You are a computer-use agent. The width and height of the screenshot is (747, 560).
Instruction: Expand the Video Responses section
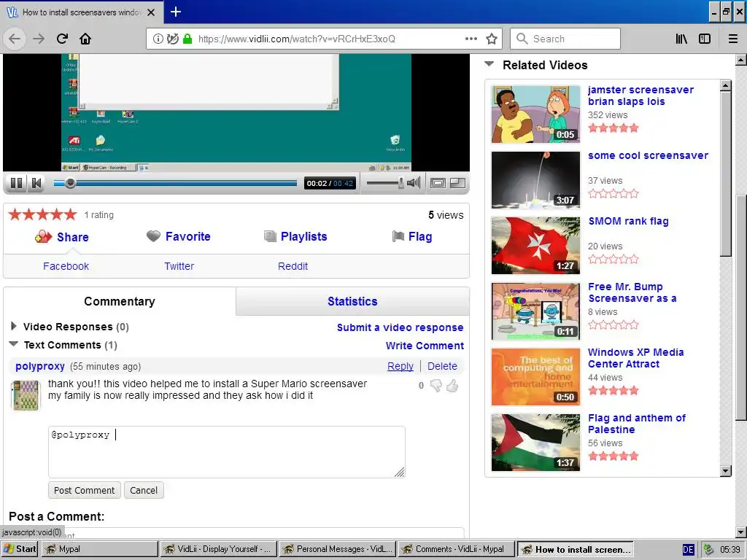pos(14,326)
